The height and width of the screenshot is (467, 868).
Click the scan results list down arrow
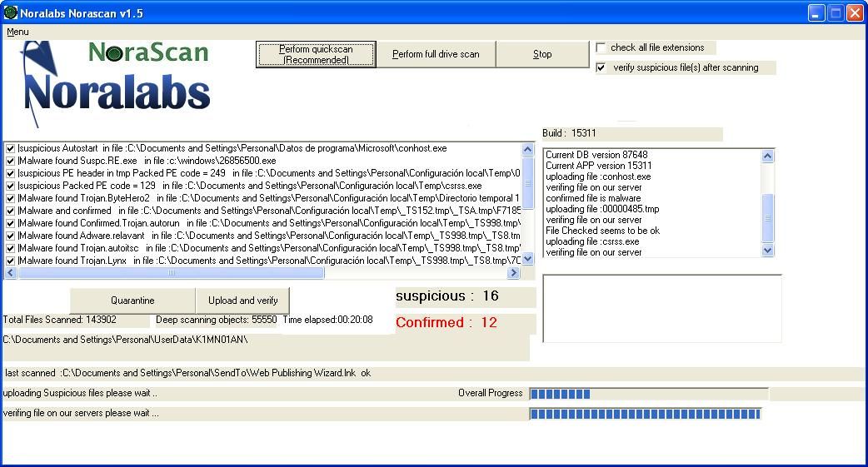[527, 258]
